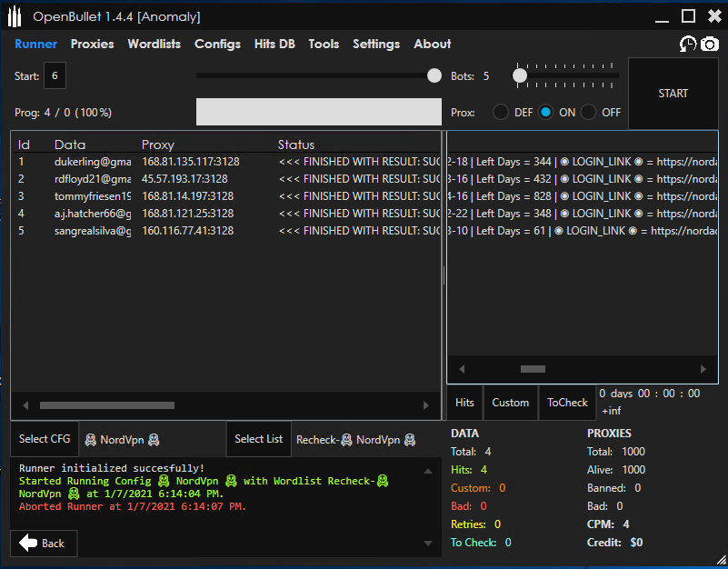Click the clock history icon

(x=688, y=44)
